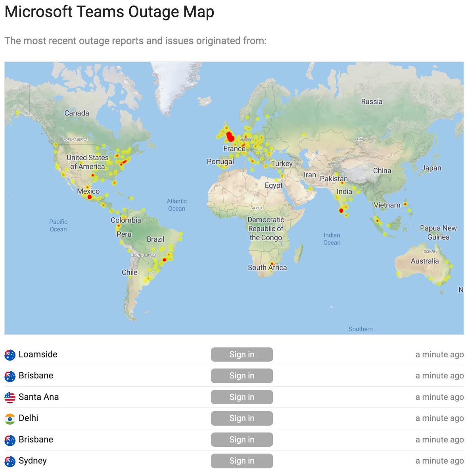Click the Democratic Republic of the Congo label
Screen dimensions: 466x476
tap(266, 228)
